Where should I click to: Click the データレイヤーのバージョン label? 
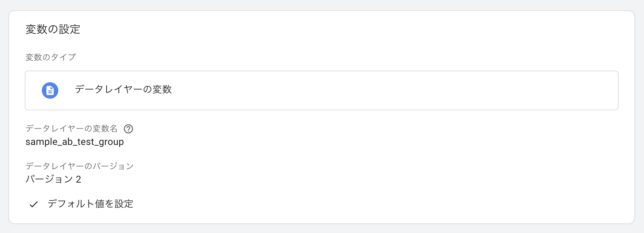click(x=79, y=166)
